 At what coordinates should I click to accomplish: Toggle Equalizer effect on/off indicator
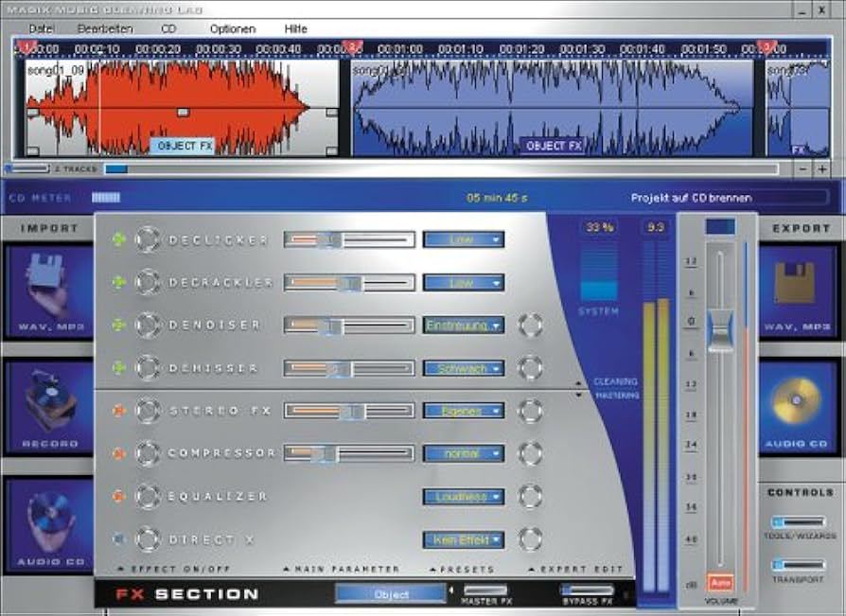118,496
